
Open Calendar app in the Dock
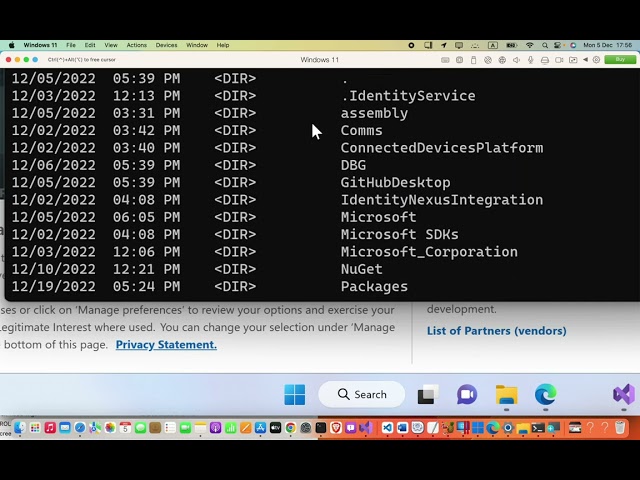point(125,427)
